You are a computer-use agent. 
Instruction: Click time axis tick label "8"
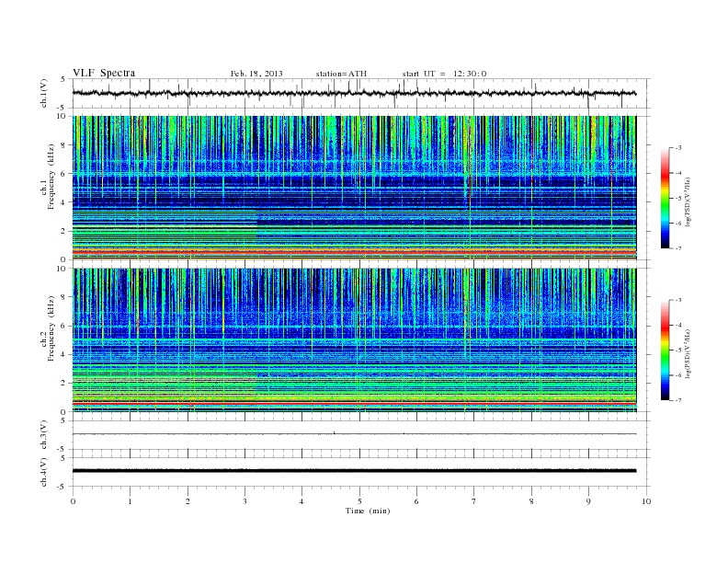pos(531,501)
